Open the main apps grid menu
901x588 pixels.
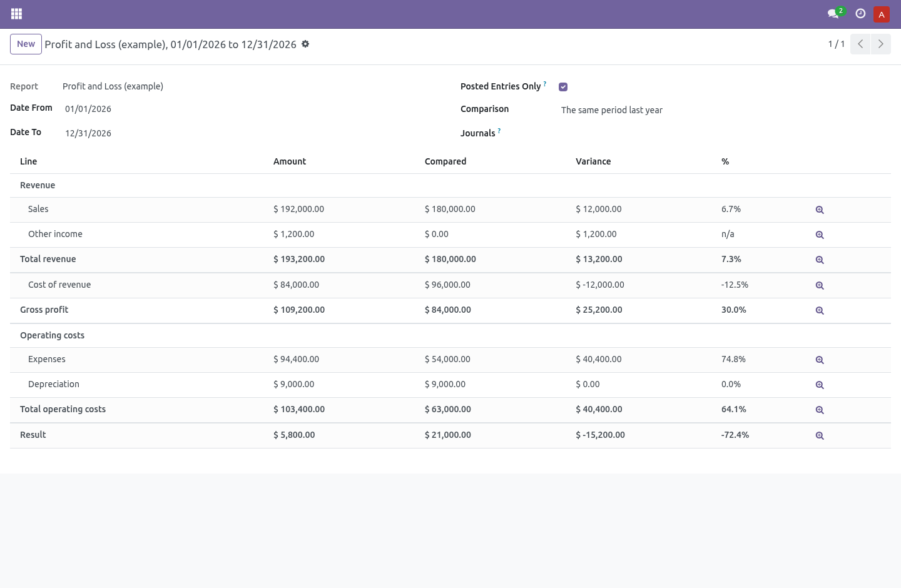tap(17, 14)
